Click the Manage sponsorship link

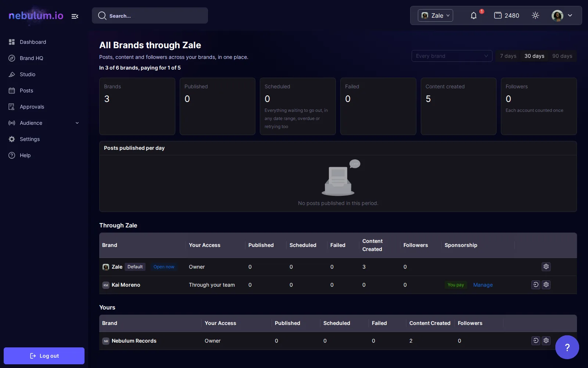[483, 285]
